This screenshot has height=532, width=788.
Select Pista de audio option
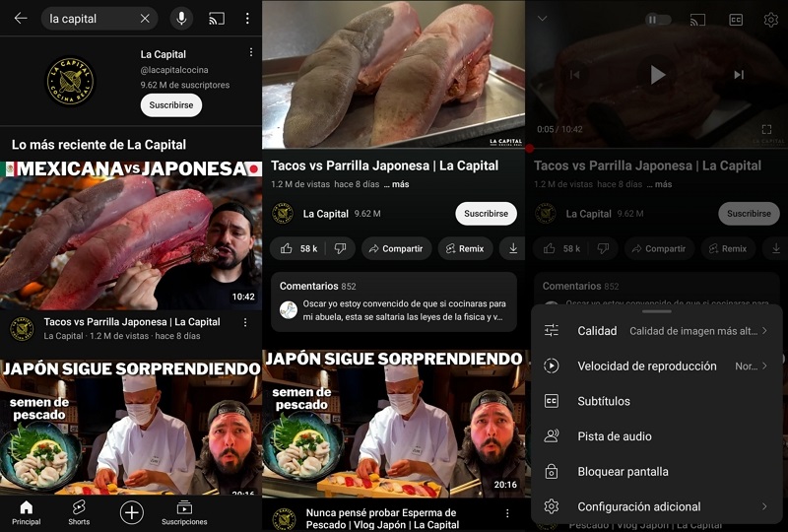pos(656,436)
